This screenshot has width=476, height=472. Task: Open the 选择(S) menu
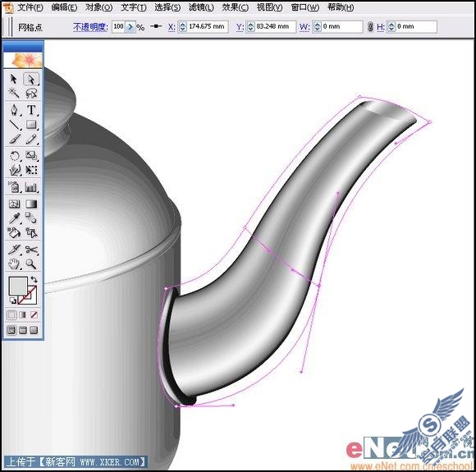click(x=167, y=7)
